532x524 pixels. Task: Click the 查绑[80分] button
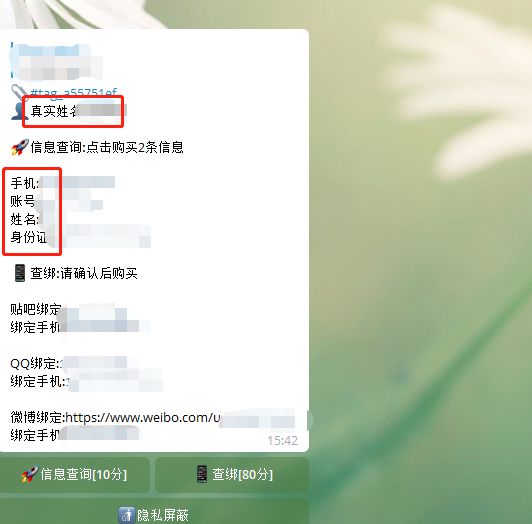(x=232, y=474)
